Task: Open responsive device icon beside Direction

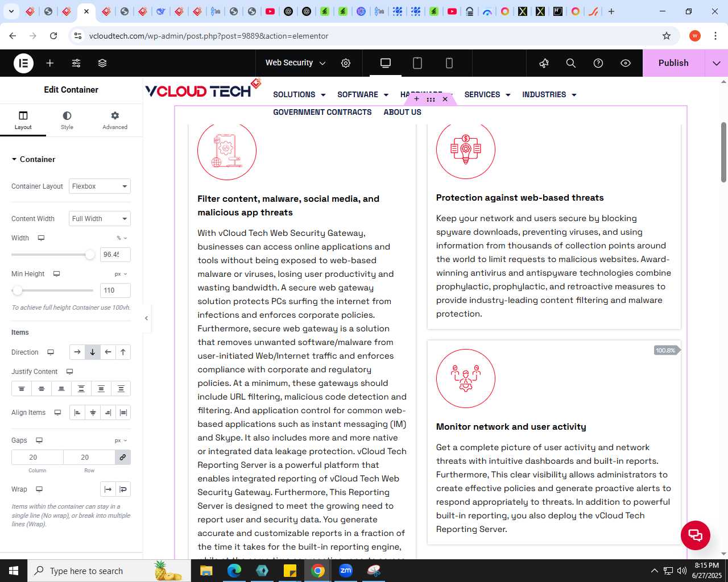Action: click(51, 352)
